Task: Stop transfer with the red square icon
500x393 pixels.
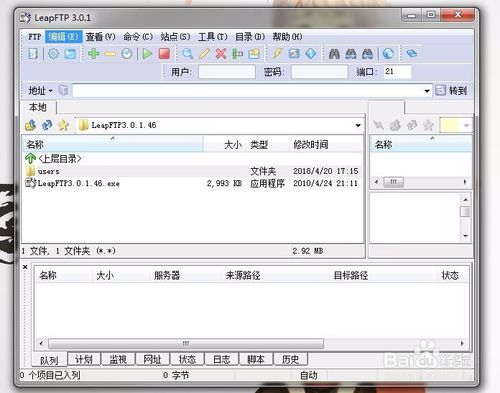Action: point(164,53)
